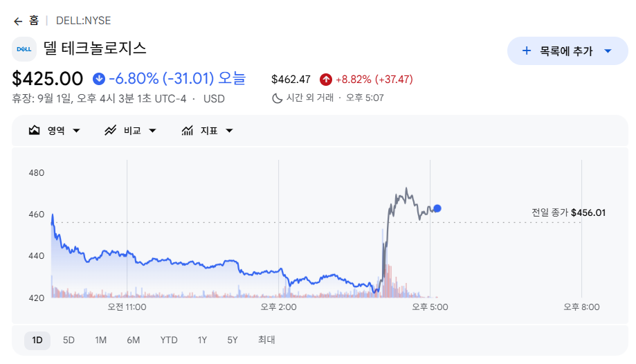Click the Dell logo icon
The width and height of the screenshot is (636, 364).
pyautogui.click(x=24, y=49)
